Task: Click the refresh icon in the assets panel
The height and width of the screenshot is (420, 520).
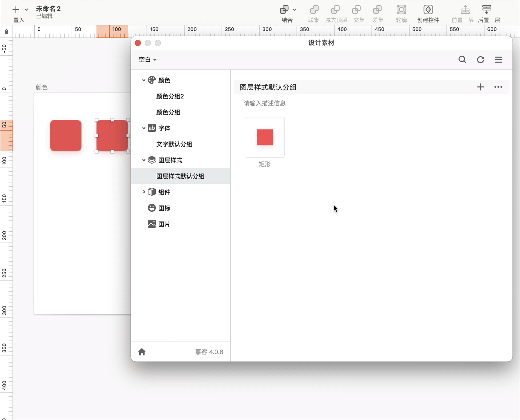Action: pyautogui.click(x=480, y=60)
